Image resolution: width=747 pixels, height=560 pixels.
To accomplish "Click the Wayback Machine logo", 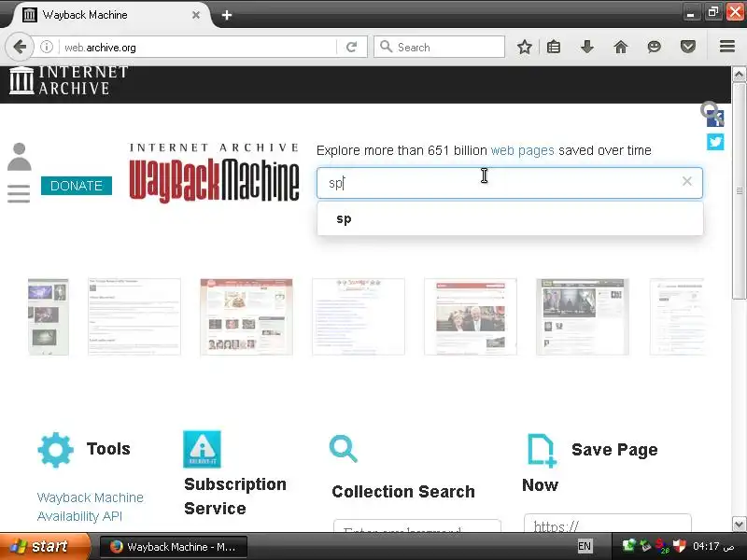I will click(214, 174).
